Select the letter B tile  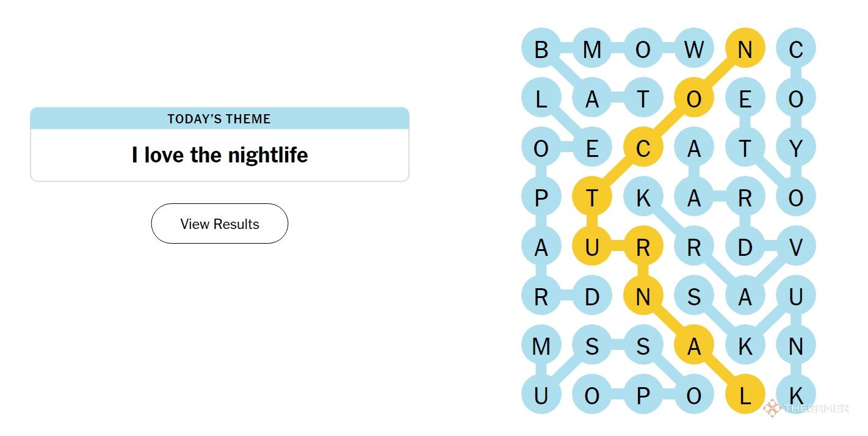pyautogui.click(x=541, y=48)
